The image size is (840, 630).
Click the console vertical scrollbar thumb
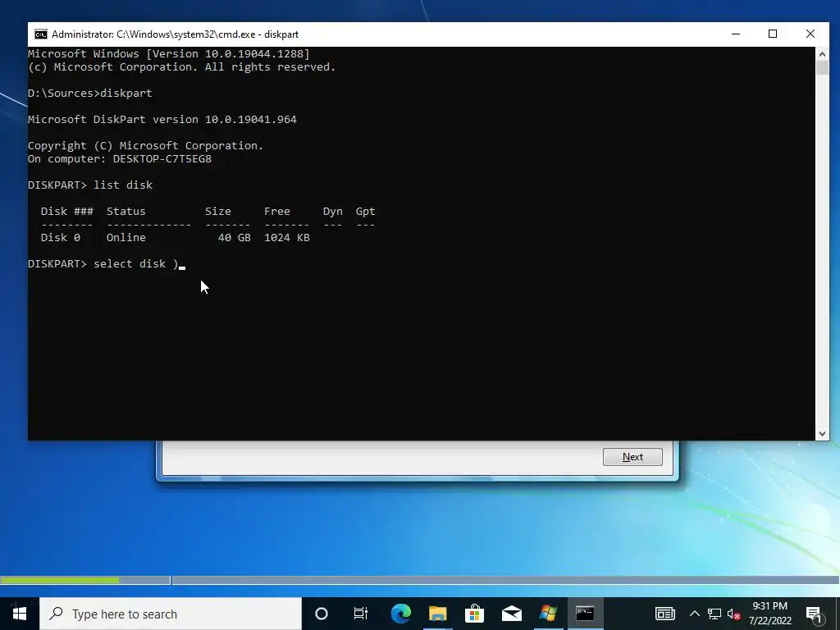(x=822, y=68)
